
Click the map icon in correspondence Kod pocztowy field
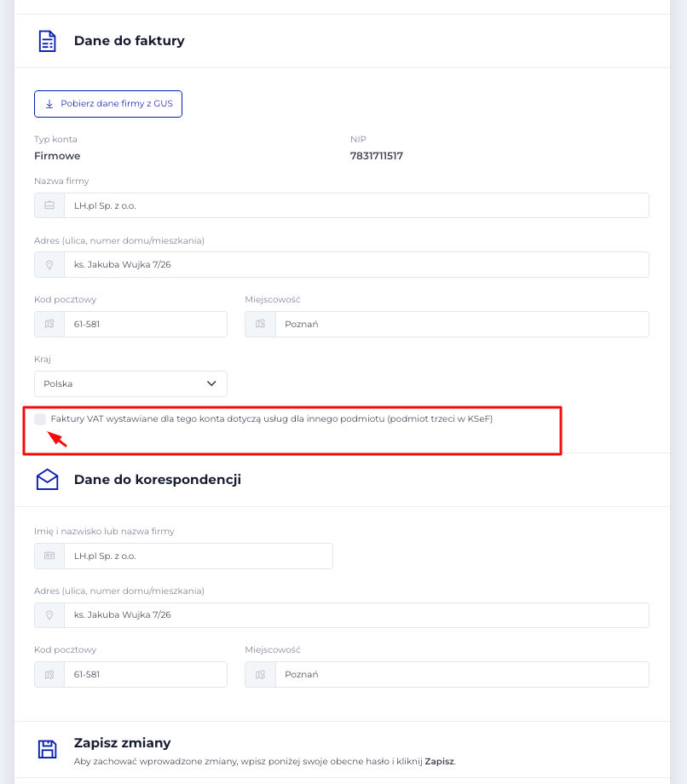pyautogui.click(x=49, y=674)
